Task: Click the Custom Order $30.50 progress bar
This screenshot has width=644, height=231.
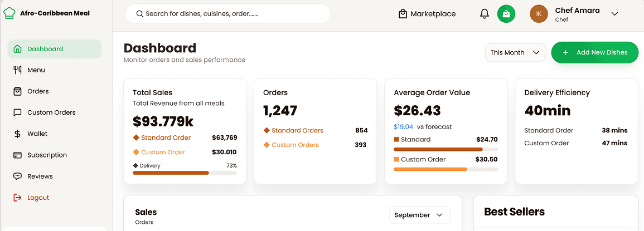Action: [446, 169]
